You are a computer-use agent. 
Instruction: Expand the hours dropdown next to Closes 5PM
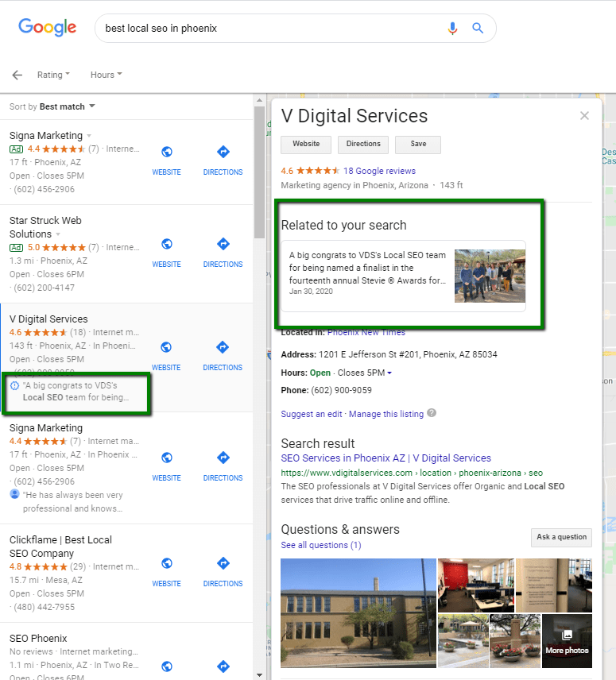coord(389,373)
